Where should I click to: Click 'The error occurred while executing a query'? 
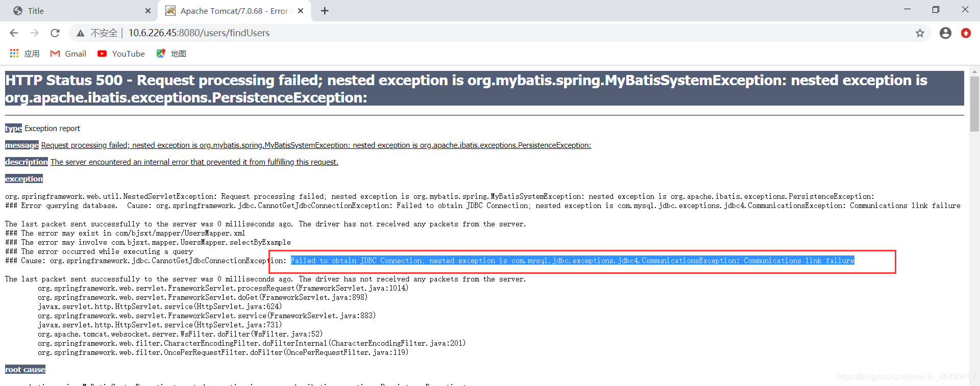(x=99, y=251)
